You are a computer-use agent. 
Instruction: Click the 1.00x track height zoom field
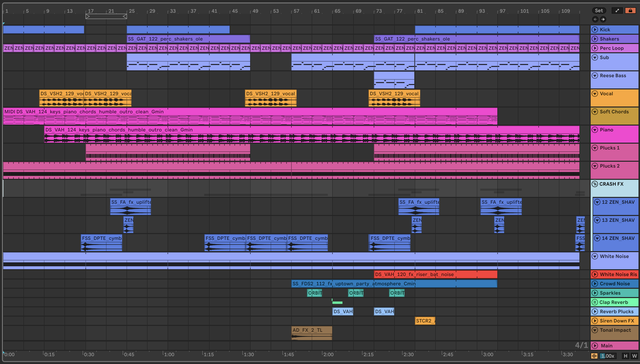pyautogui.click(x=608, y=356)
